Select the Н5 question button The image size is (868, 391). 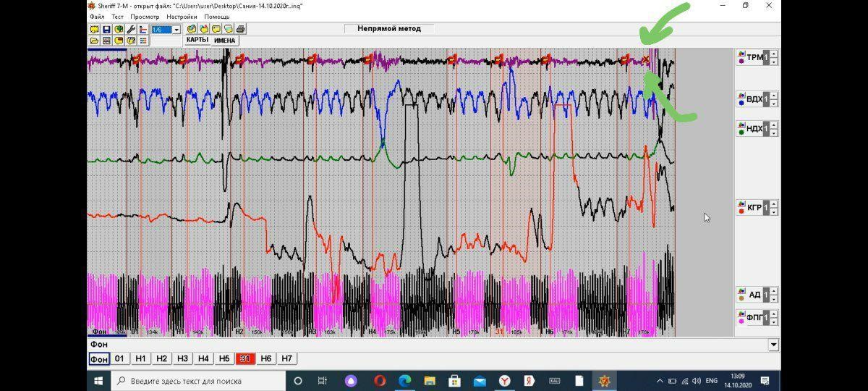point(224,359)
